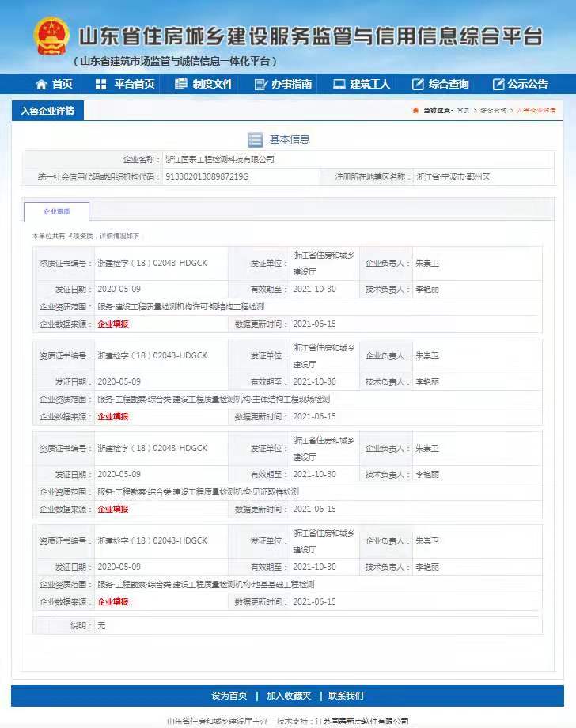This screenshot has width=576, height=728.
Task: Click the breadcrumb home icon near 当前位置
Action: coord(415,111)
